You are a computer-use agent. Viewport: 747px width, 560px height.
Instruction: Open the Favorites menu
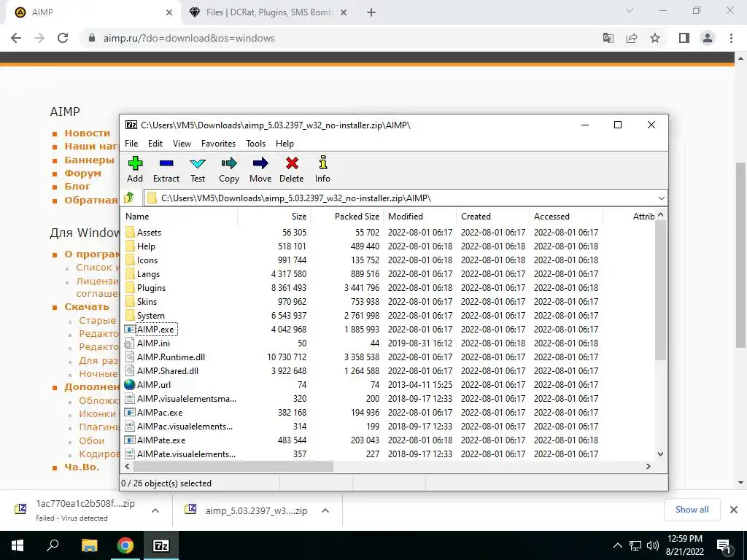(x=218, y=144)
